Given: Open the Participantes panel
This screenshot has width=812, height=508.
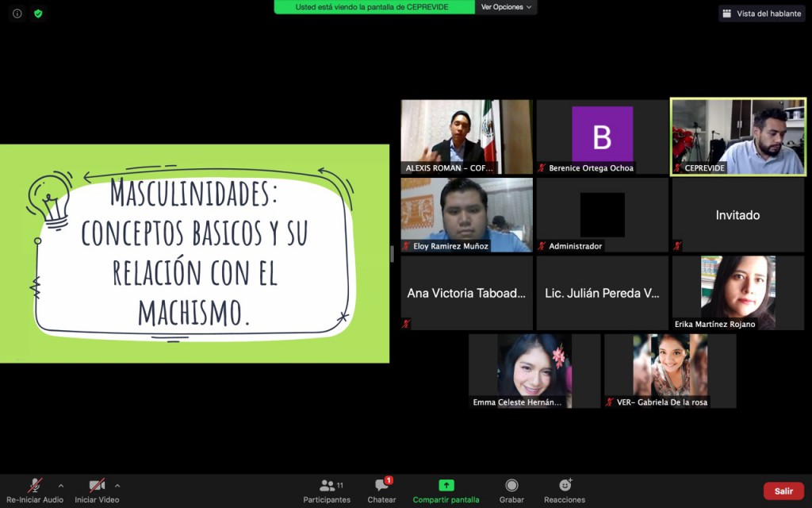Looking at the screenshot, I should click(x=327, y=491).
